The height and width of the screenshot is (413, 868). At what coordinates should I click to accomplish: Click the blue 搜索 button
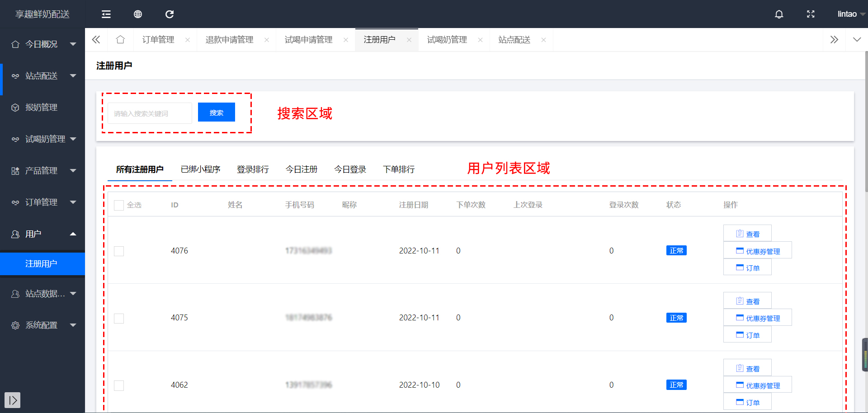coord(216,113)
